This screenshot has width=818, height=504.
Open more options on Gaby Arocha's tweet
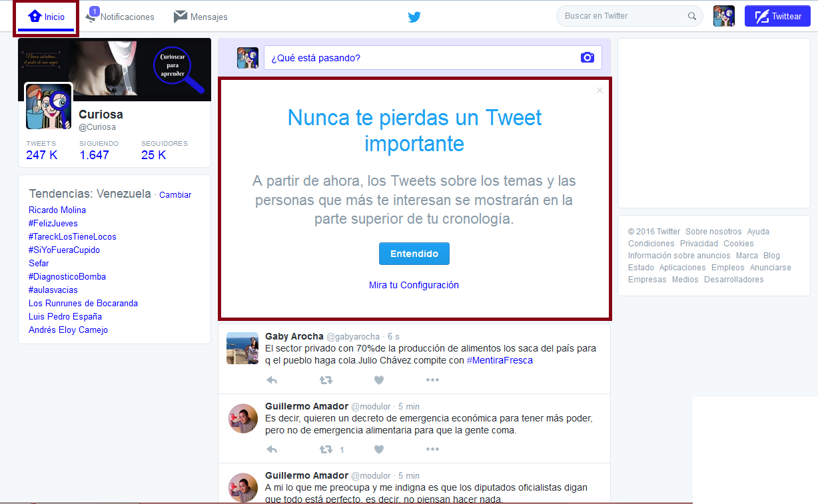(432, 379)
